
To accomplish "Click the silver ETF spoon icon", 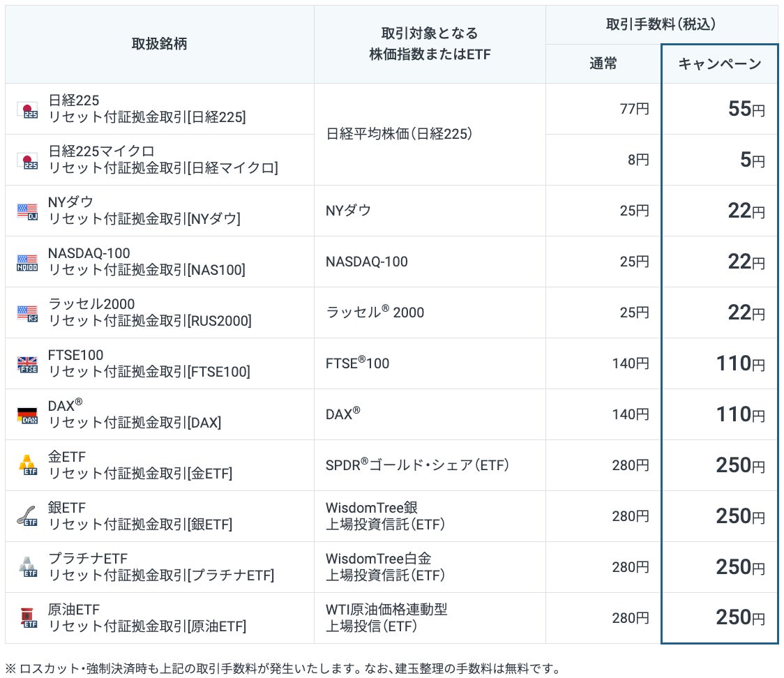I will [x=27, y=517].
